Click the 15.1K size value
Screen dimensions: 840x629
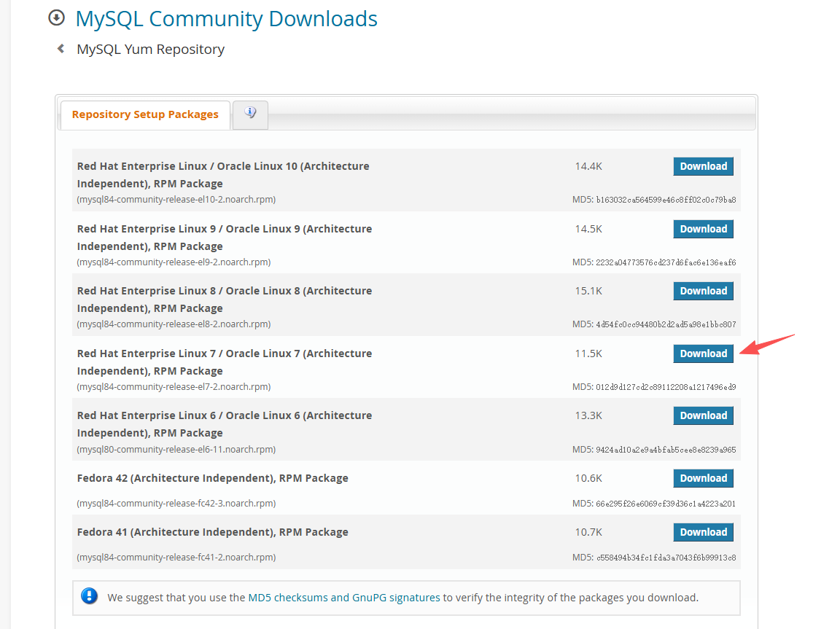(x=588, y=292)
